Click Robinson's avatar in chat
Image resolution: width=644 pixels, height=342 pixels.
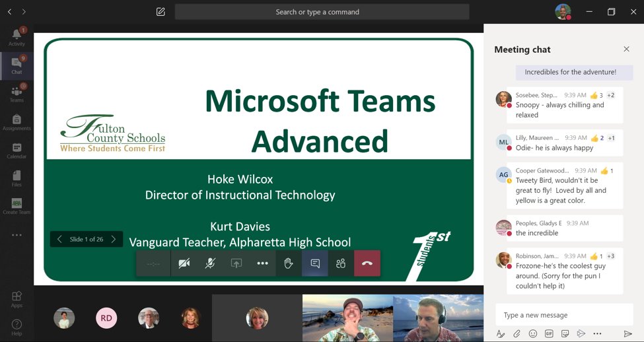click(x=503, y=260)
